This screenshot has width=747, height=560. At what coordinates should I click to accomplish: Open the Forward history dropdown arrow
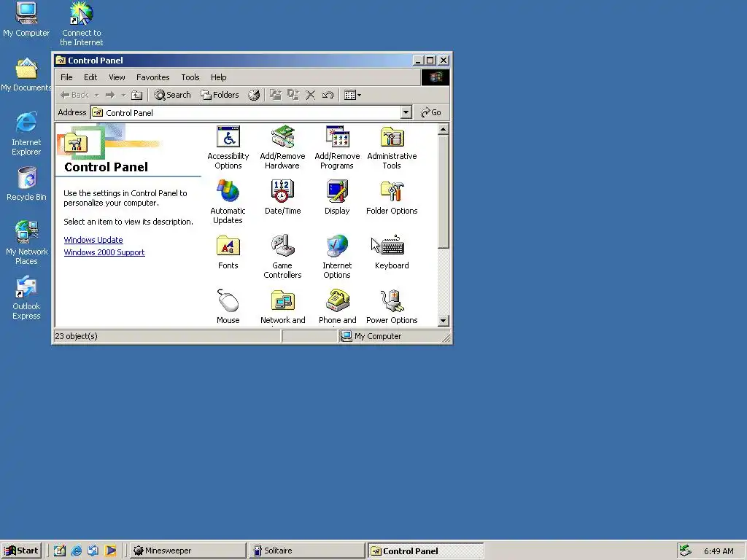[x=123, y=95]
